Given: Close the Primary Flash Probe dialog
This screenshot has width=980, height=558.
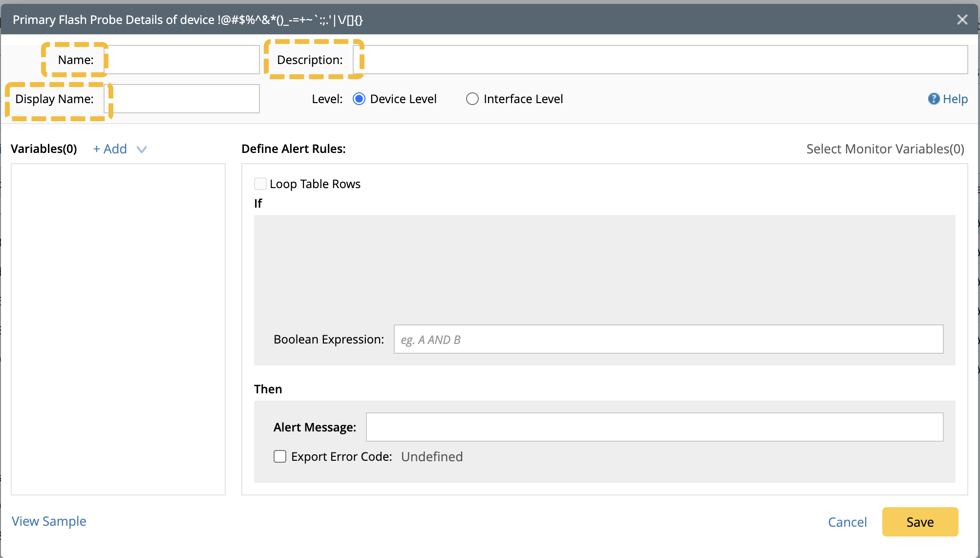Looking at the screenshot, I should [x=962, y=20].
